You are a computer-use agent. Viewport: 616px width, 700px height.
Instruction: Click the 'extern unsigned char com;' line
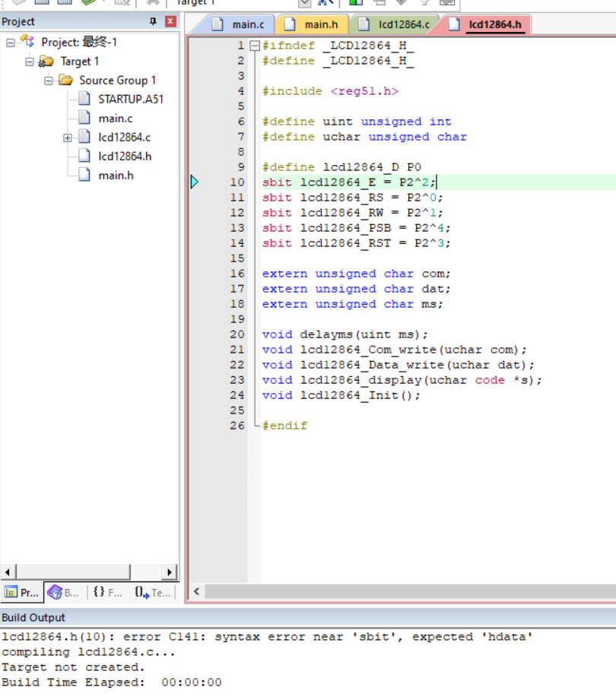coord(357,274)
